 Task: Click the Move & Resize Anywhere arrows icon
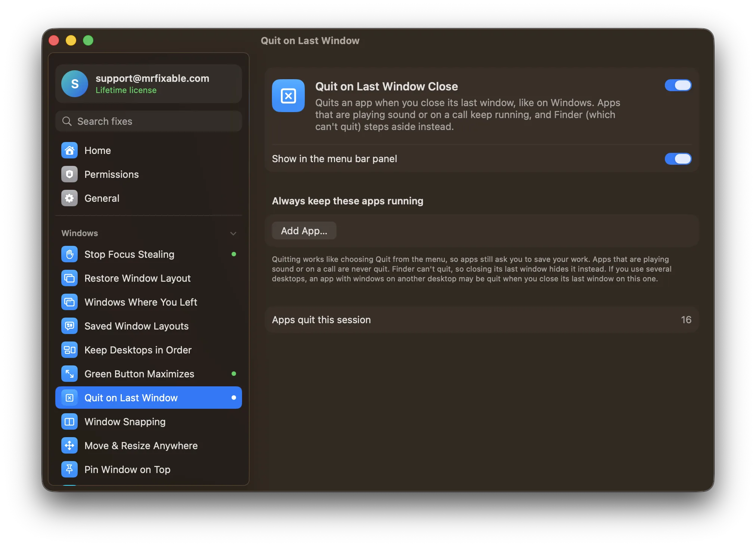click(69, 446)
